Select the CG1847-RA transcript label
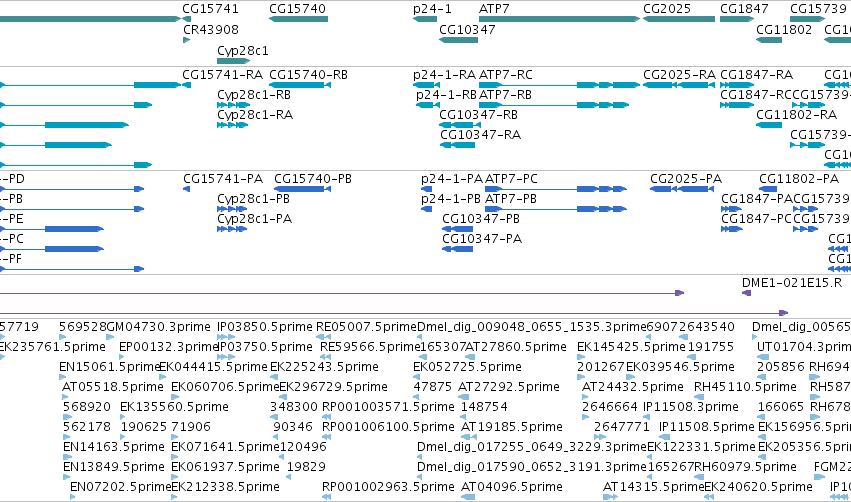 [757, 74]
